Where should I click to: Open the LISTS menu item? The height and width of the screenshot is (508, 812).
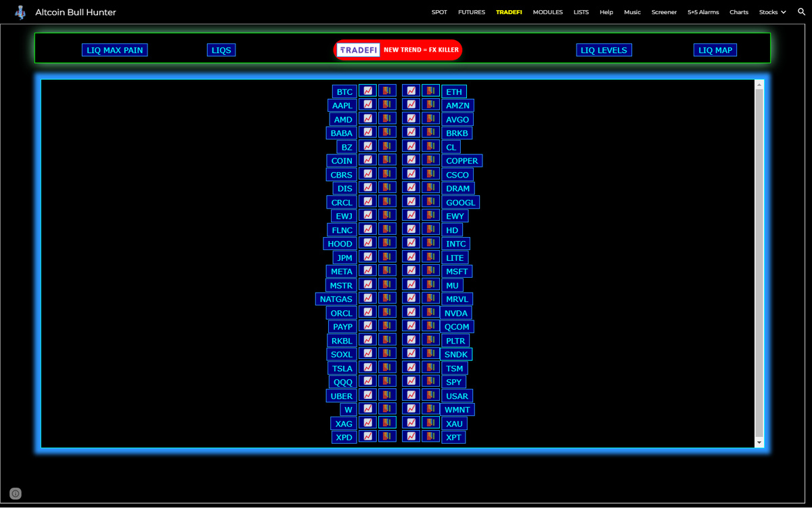(581, 12)
